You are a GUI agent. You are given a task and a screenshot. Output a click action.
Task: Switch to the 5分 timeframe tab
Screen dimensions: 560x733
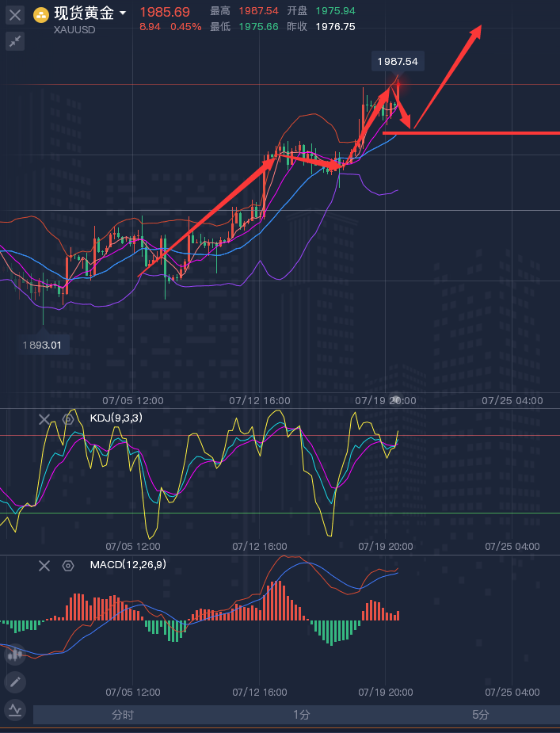480,715
